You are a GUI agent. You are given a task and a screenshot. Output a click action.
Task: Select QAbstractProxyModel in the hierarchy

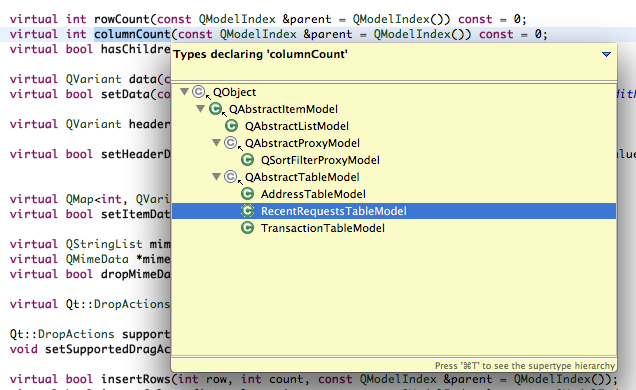point(302,144)
